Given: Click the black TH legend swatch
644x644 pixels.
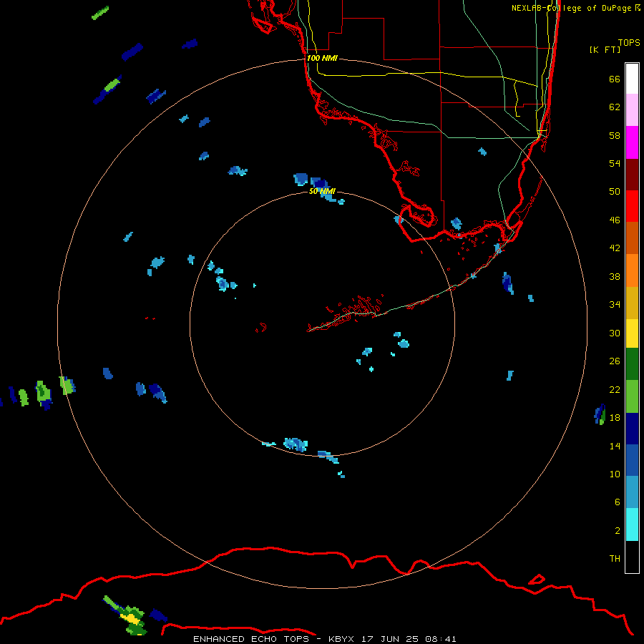Looking at the screenshot, I should pyautogui.click(x=632, y=557).
